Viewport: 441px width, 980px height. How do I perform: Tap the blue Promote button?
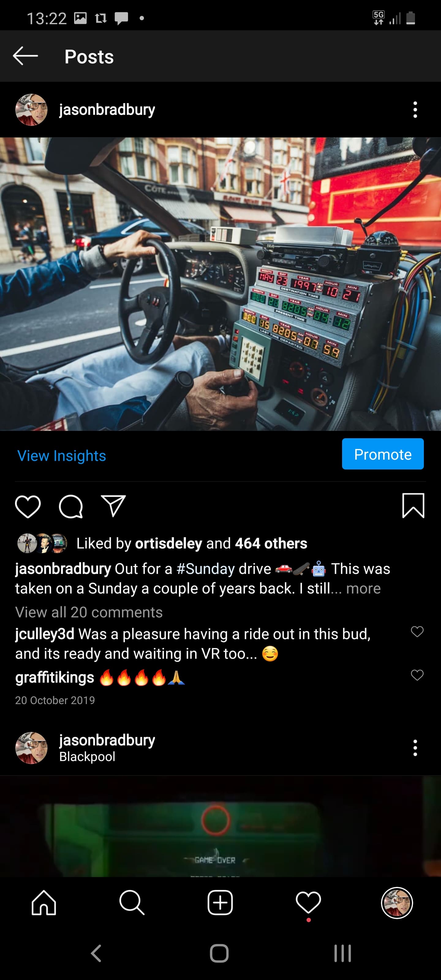coord(383,454)
